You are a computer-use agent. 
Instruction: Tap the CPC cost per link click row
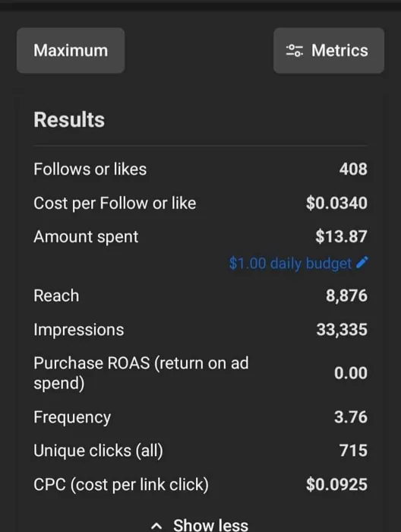200,484
